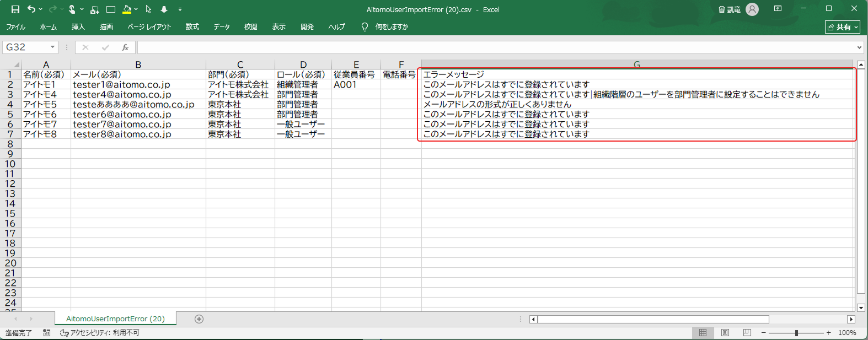The image size is (868, 340).
Task: Switch to Page Layout view
Action: (x=725, y=333)
